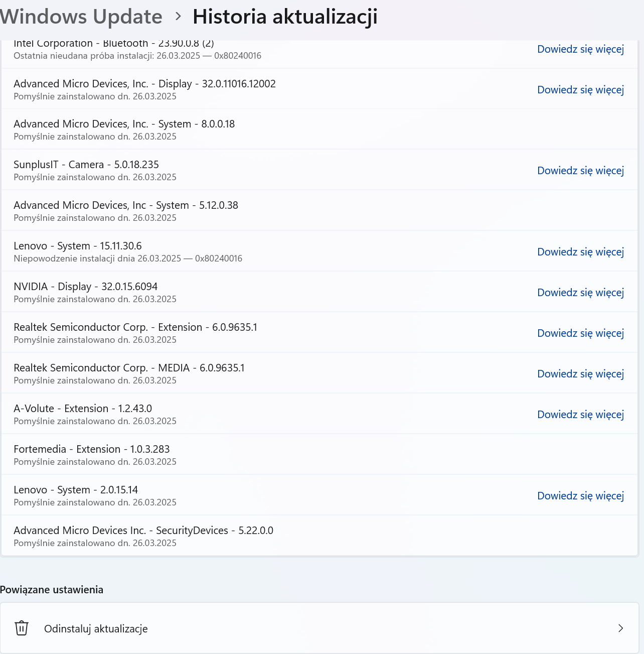Click the Ostatnia nieudana próba instalacji status text
The height and width of the screenshot is (654, 644).
coord(137,56)
